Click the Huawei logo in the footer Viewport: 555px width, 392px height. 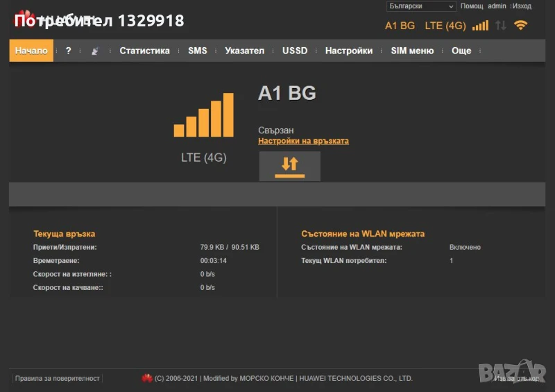[x=147, y=378]
